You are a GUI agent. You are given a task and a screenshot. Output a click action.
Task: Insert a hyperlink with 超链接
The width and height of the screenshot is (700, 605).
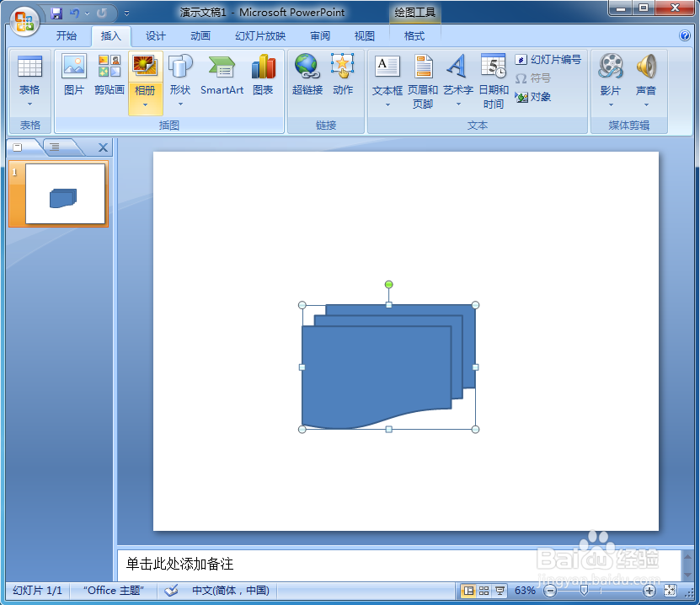tap(307, 74)
